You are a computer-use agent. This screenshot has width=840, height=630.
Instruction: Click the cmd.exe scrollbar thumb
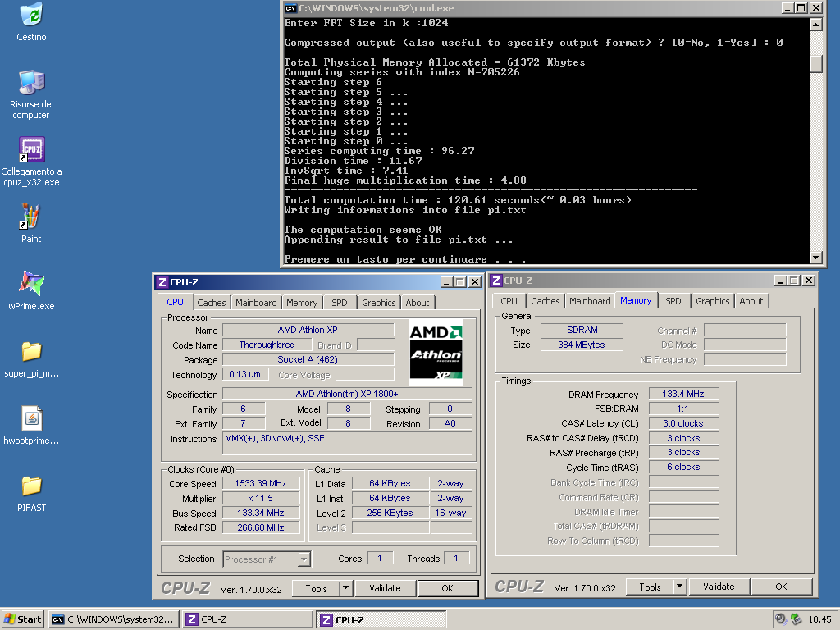(816, 64)
